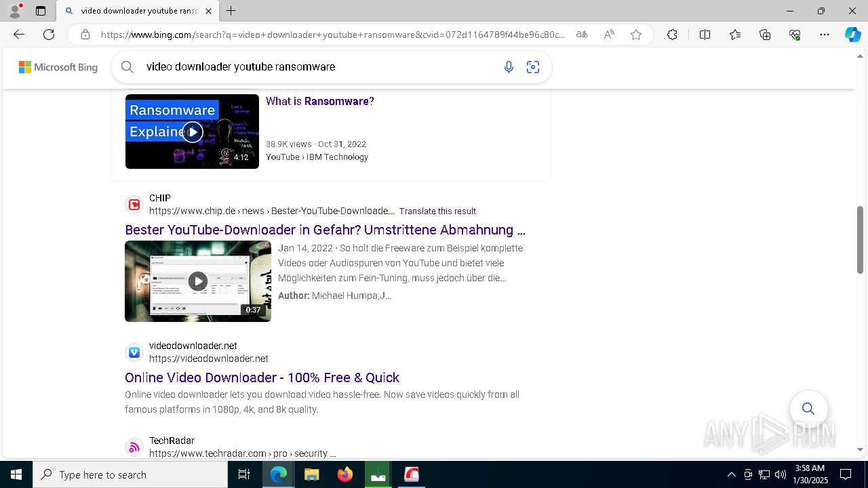
Task: Open Collections icon
Action: click(x=765, y=35)
